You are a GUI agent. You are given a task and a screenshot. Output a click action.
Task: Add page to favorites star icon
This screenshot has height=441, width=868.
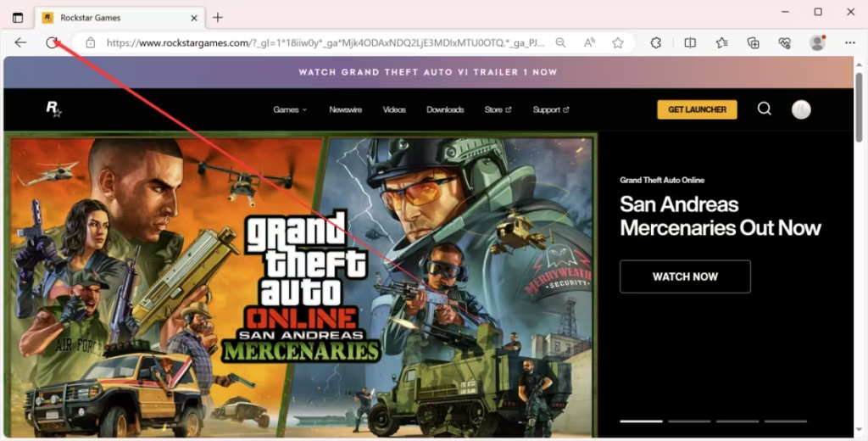tap(618, 42)
